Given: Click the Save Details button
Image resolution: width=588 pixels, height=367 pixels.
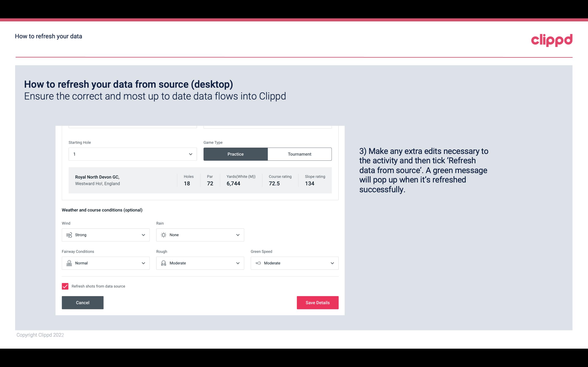Looking at the screenshot, I should click(x=317, y=302).
